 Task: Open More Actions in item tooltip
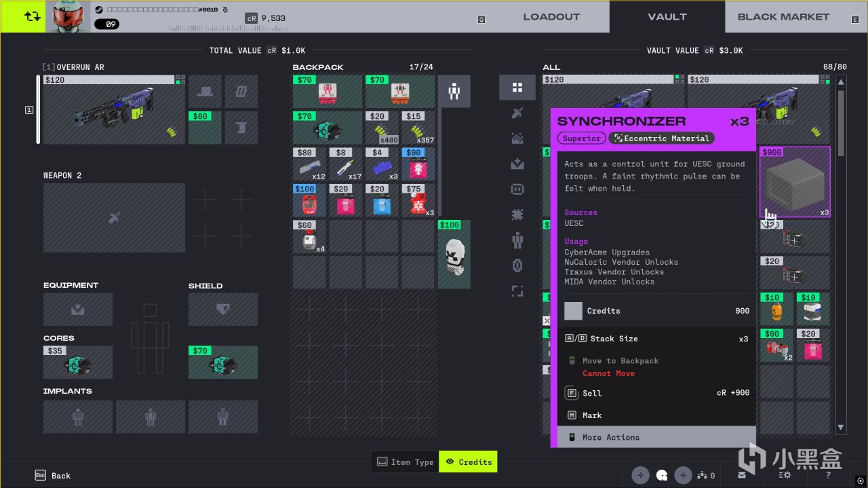(x=656, y=437)
